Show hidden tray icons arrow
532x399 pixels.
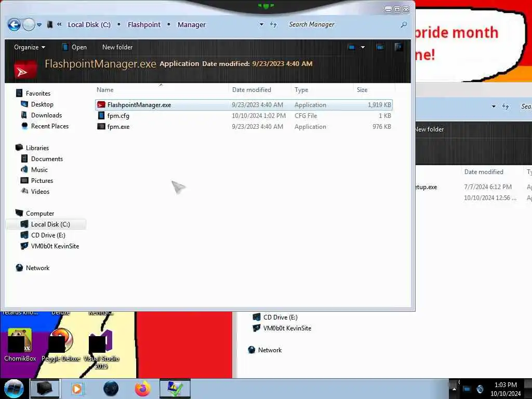pyautogui.click(x=454, y=389)
